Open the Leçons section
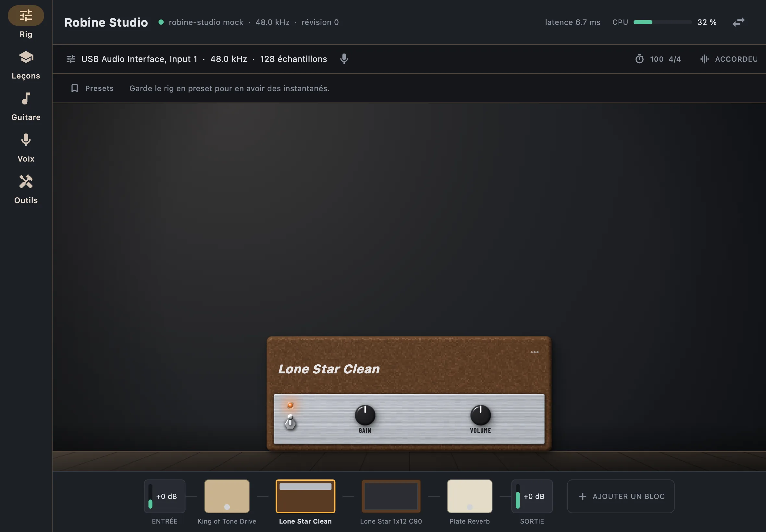766x532 pixels. click(26, 65)
